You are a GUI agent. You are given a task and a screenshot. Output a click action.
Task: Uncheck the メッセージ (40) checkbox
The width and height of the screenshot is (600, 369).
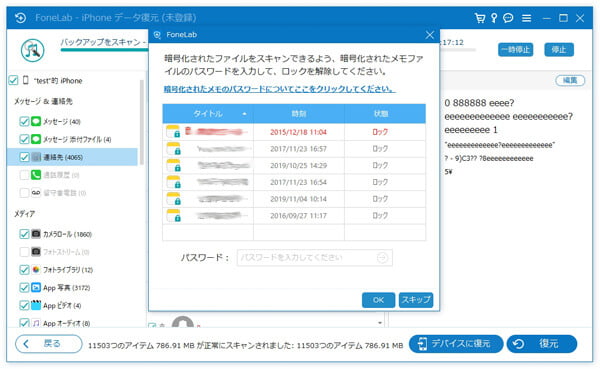(x=24, y=121)
